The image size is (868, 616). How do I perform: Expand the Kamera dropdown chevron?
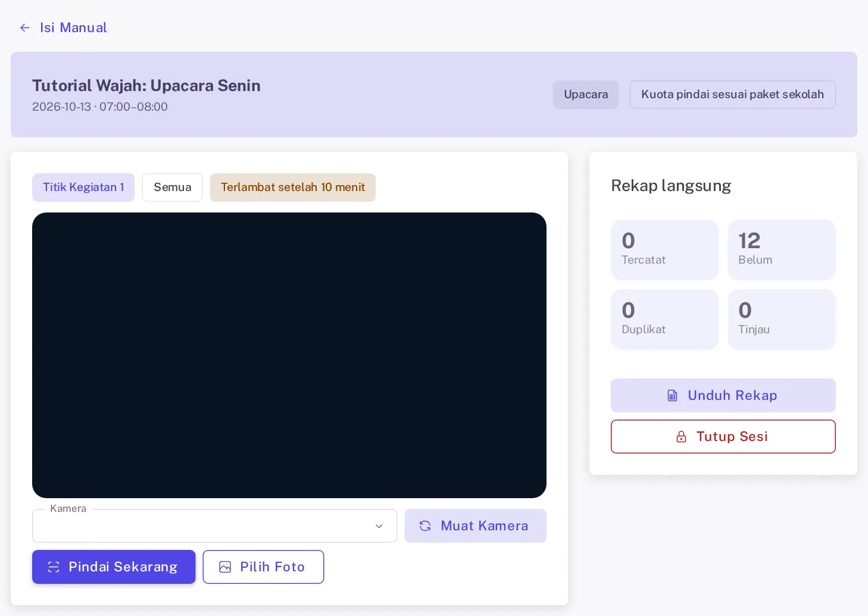coord(379,526)
